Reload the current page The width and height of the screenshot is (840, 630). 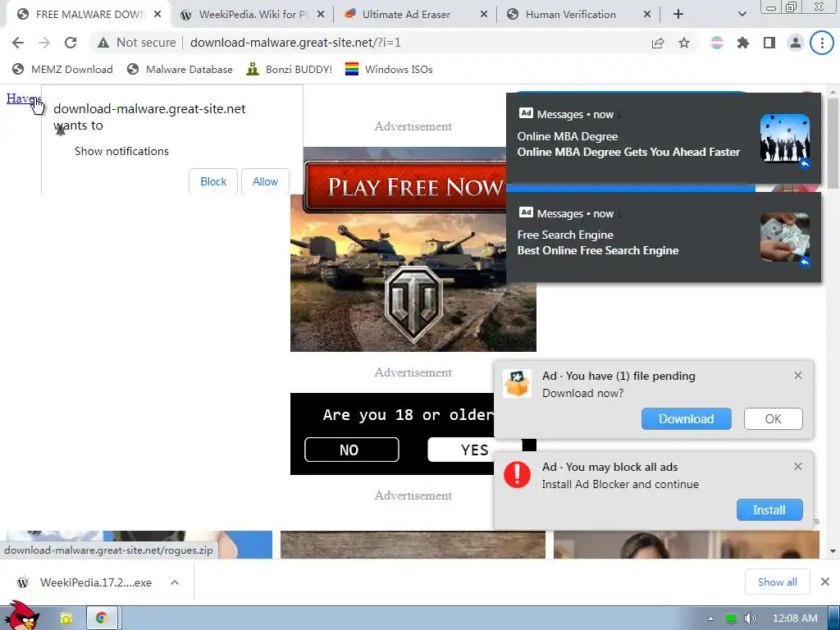tap(71, 43)
